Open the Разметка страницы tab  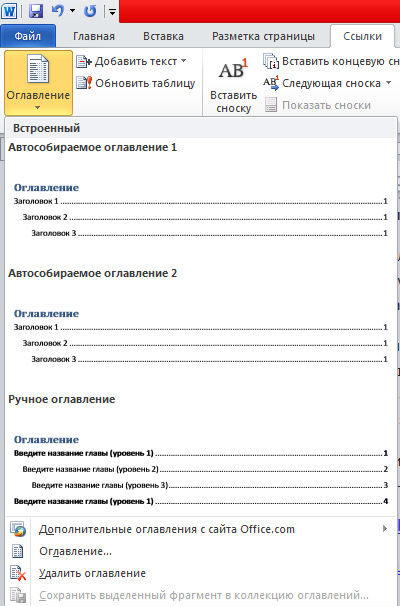(x=263, y=36)
